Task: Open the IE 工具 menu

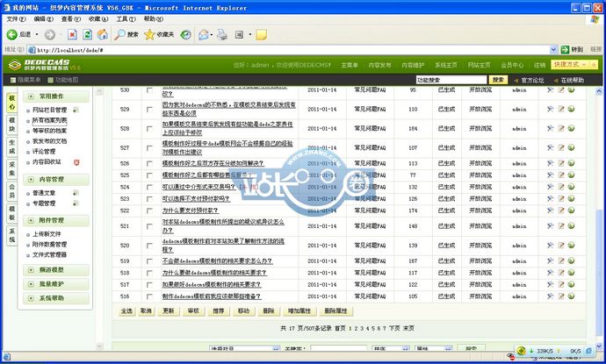Action: [x=126, y=19]
